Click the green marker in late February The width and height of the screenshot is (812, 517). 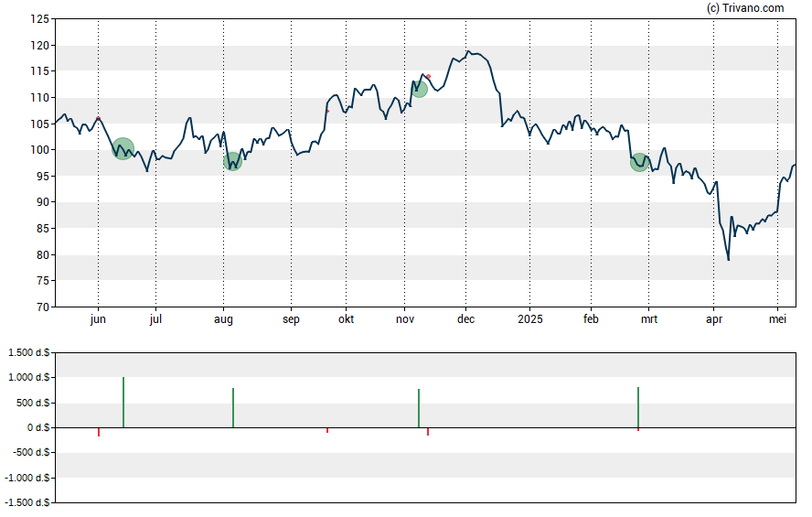point(639,163)
